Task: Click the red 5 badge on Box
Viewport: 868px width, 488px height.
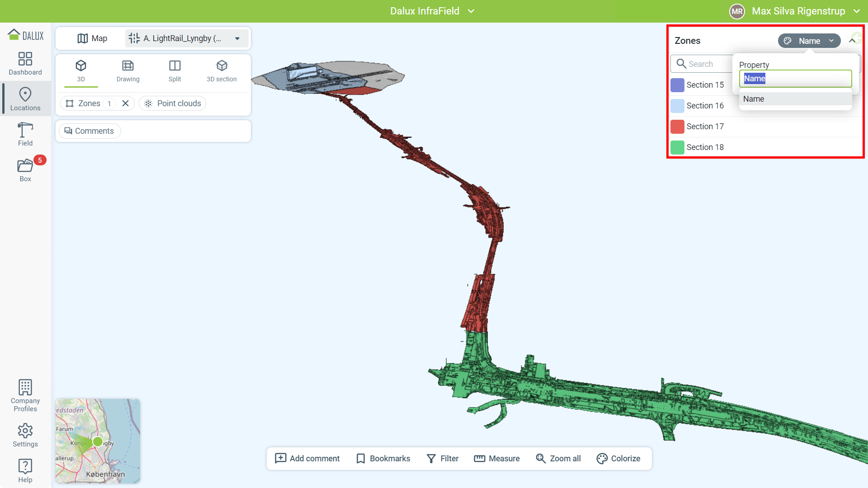Action: [40, 160]
